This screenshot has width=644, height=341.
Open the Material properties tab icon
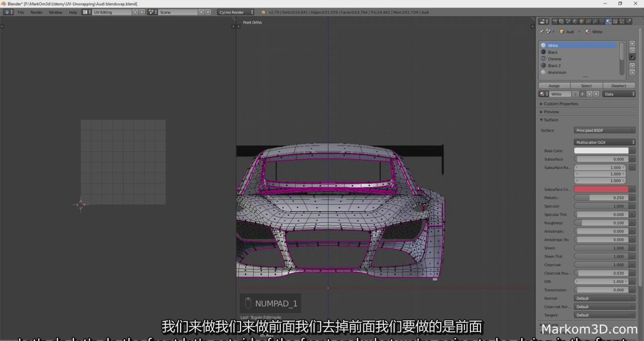point(608,22)
